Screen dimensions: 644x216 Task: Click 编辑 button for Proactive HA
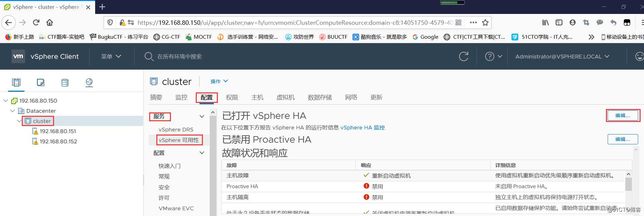click(x=623, y=139)
